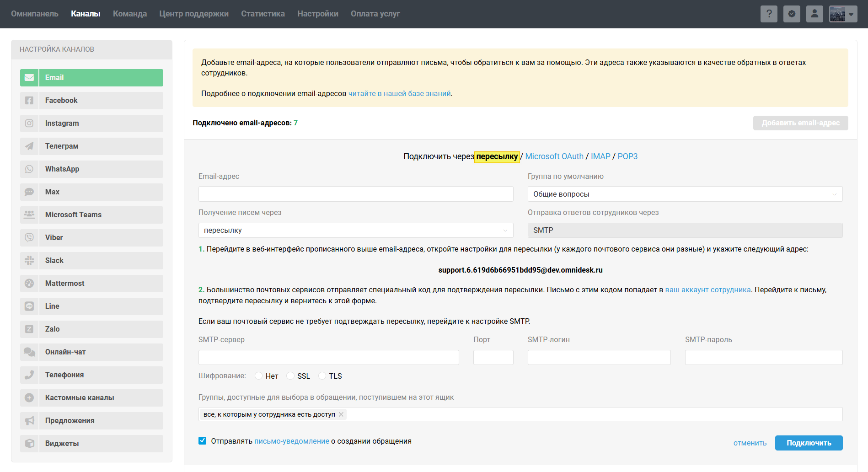Select the SSL encryption radio button

click(x=290, y=376)
